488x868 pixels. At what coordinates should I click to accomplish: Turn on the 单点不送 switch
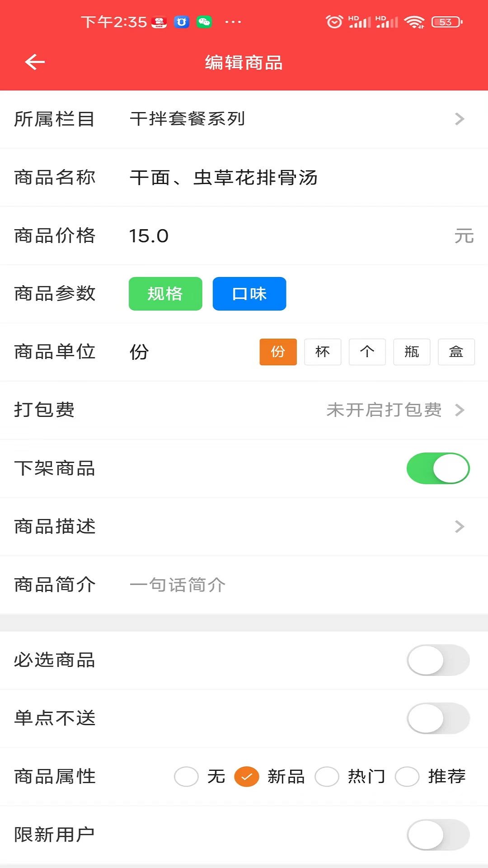pyautogui.click(x=438, y=718)
